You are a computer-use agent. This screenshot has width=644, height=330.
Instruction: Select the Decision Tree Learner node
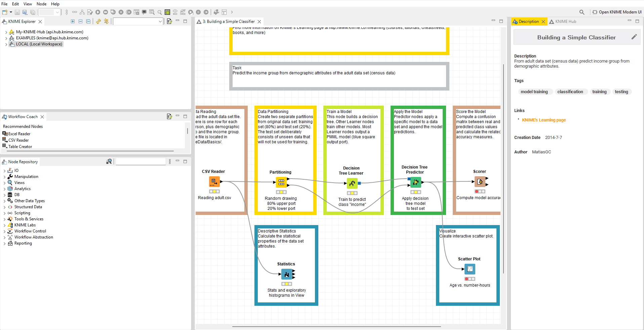point(352,183)
